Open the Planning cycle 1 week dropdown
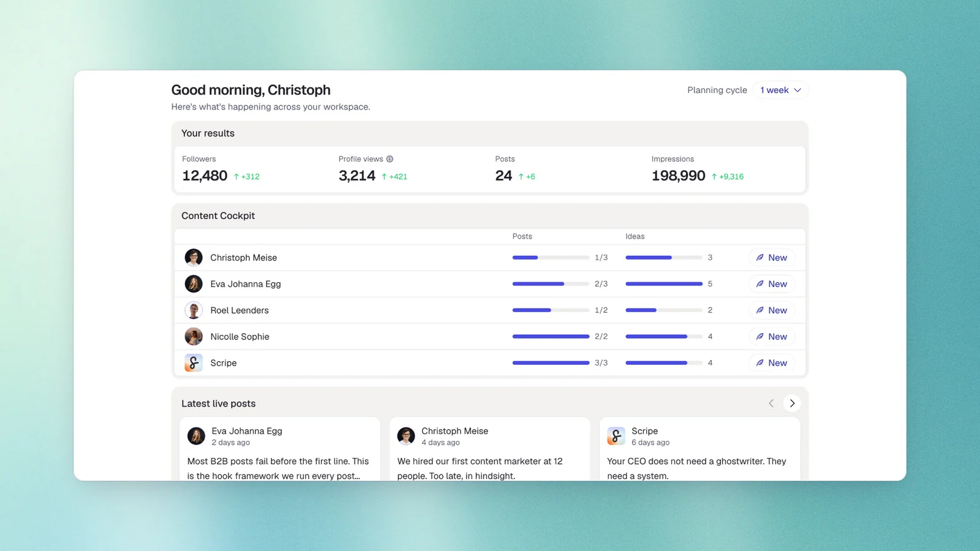Screen dimensions: 980x551 tap(780, 90)
